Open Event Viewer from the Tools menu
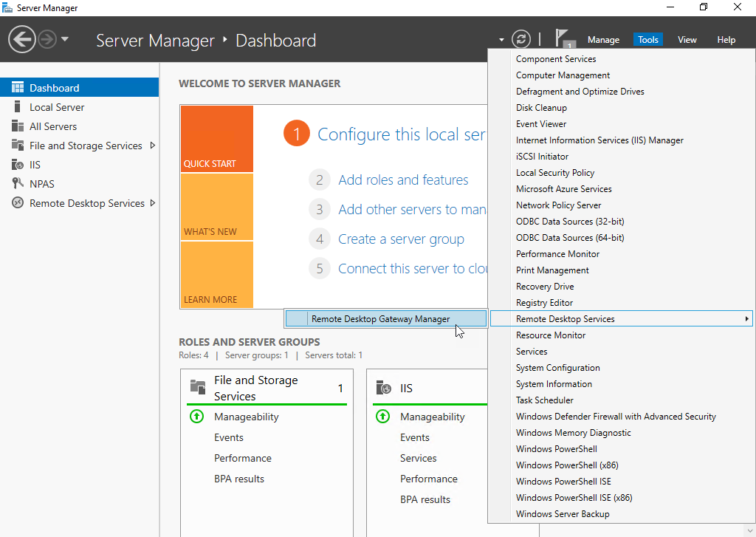Viewport: 756px width, 537px height. click(541, 124)
